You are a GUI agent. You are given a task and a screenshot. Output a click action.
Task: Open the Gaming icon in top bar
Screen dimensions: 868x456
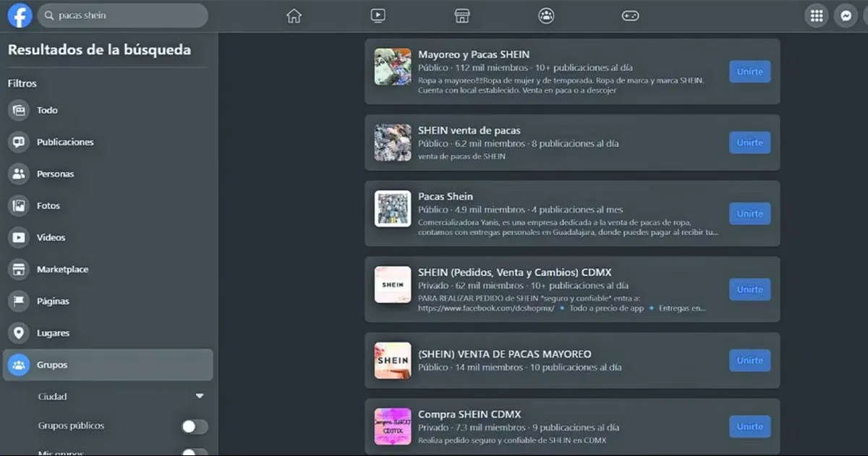630,14
